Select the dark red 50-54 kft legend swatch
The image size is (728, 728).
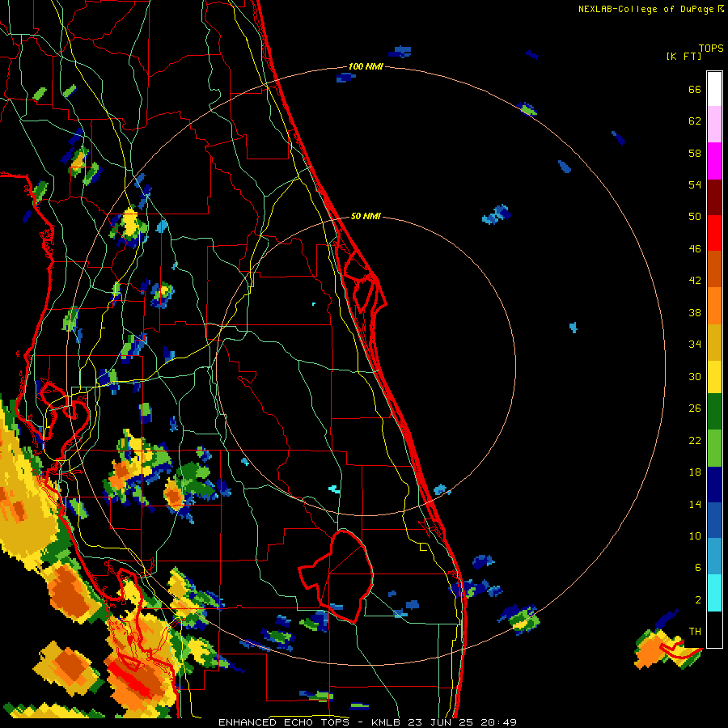pyautogui.click(x=714, y=197)
